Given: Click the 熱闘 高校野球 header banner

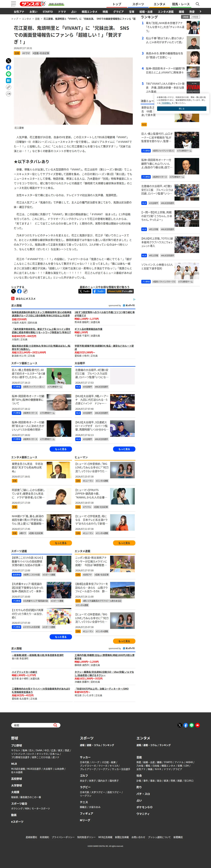Looking at the screenshot, I should pyautogui.click(x=56, y=4).
